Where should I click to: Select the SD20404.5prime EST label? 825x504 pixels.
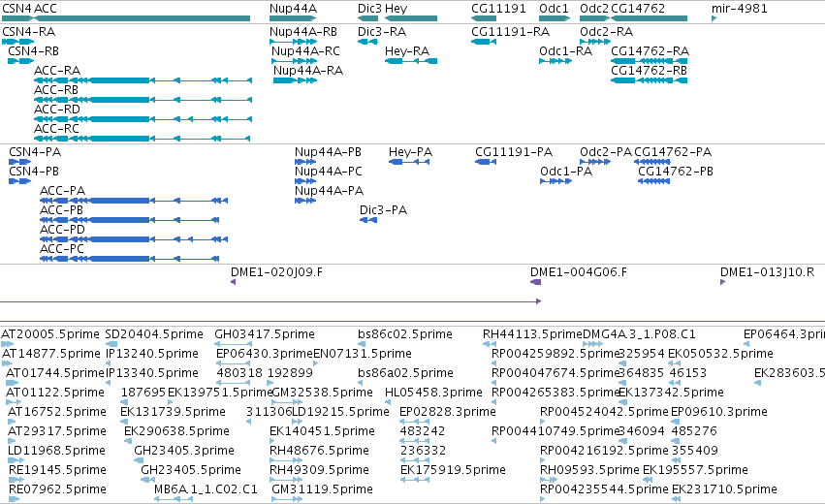pos(154,334)
